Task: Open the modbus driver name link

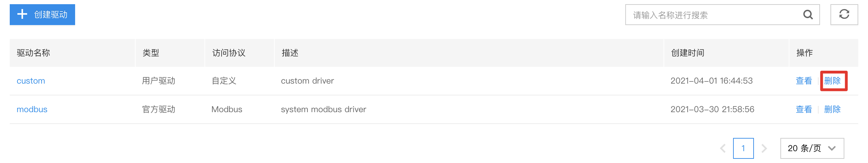Action: pos(32,109)
